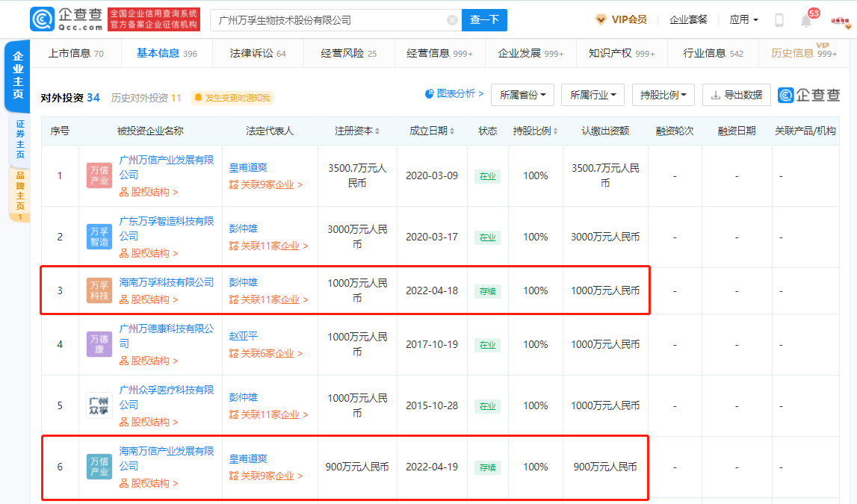
Task: Switch to the 上市信息 tab
Action: (76, 53)
